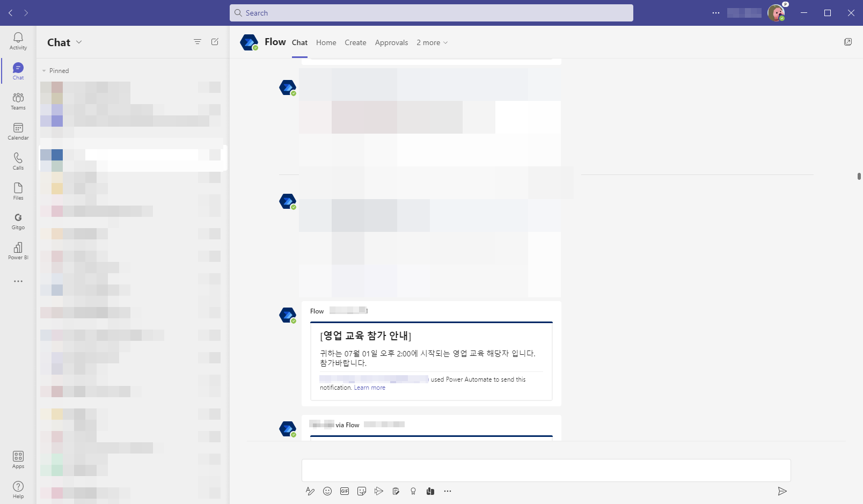Expand the "2 more" tabs dropdown
Image resolution: width=863 pixels, height=504 pixels.
click(432, 42)
